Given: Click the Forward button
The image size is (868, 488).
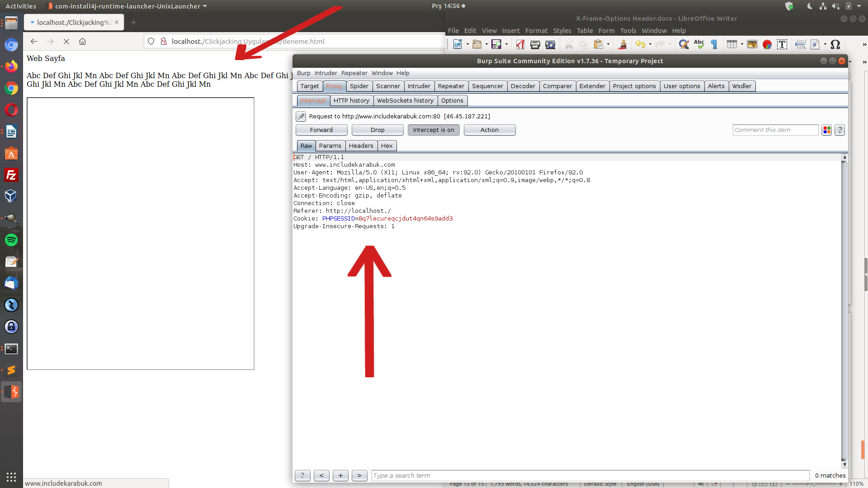Looking at the screenshot, I should [321, 130].
